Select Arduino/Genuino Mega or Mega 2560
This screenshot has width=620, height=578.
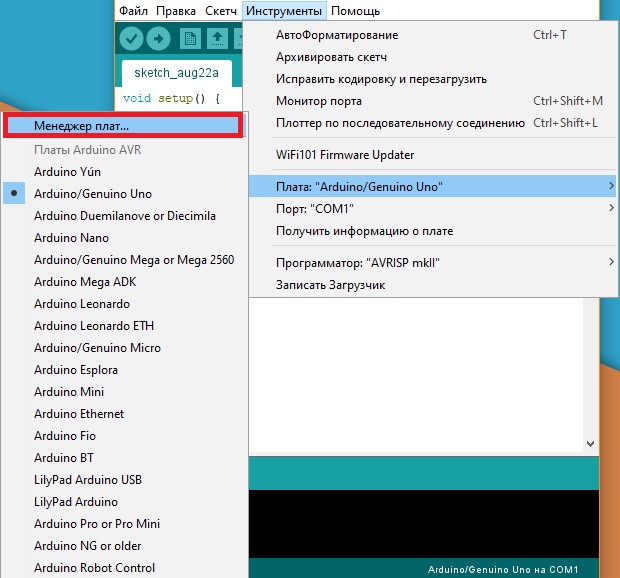click(124, 260)
